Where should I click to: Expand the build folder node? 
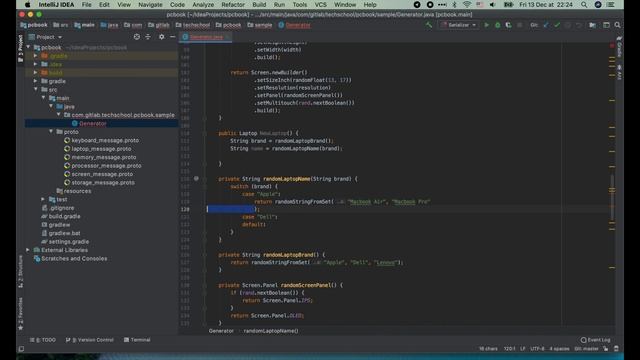tap(36, 73)
